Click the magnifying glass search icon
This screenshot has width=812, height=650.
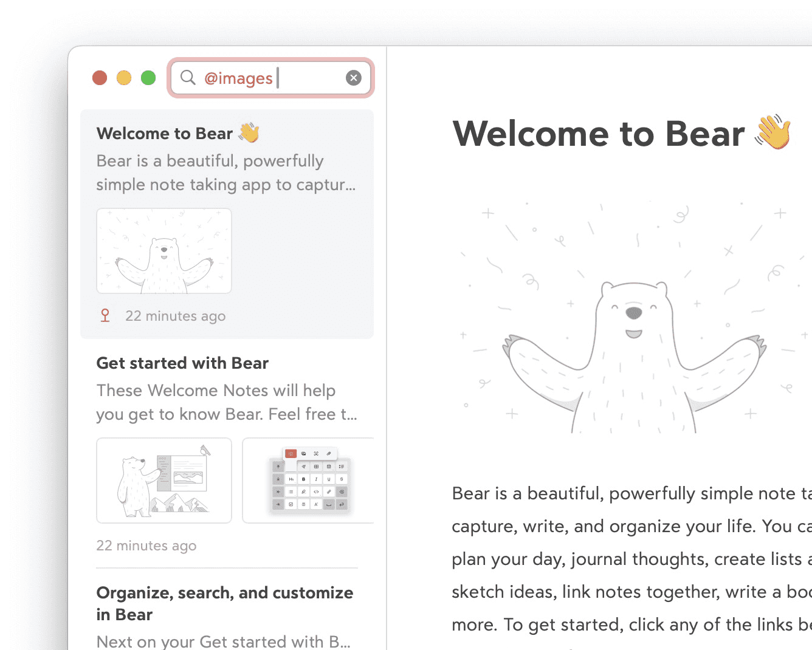pos(188,77)
